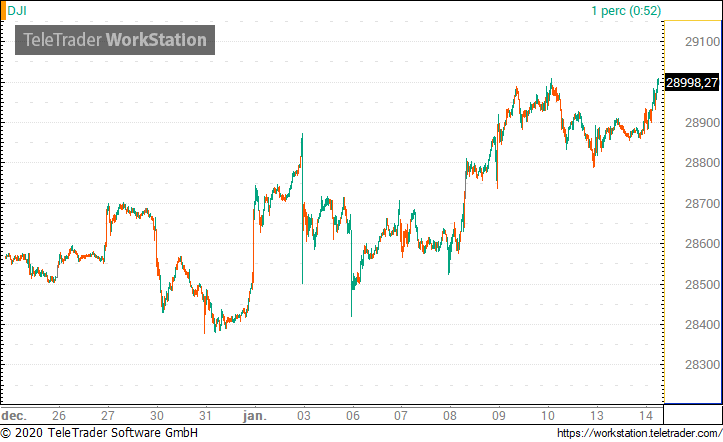
Task: Click the current price tag 28998,27
Action: coord(692,83)
